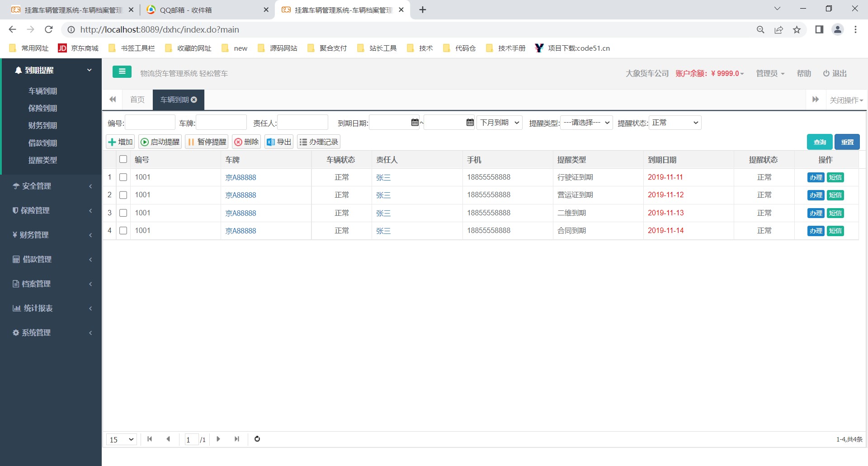The image size is (868, 466).
Task: Click the tab scroll right double-arrow
Action: pos(816,100)
